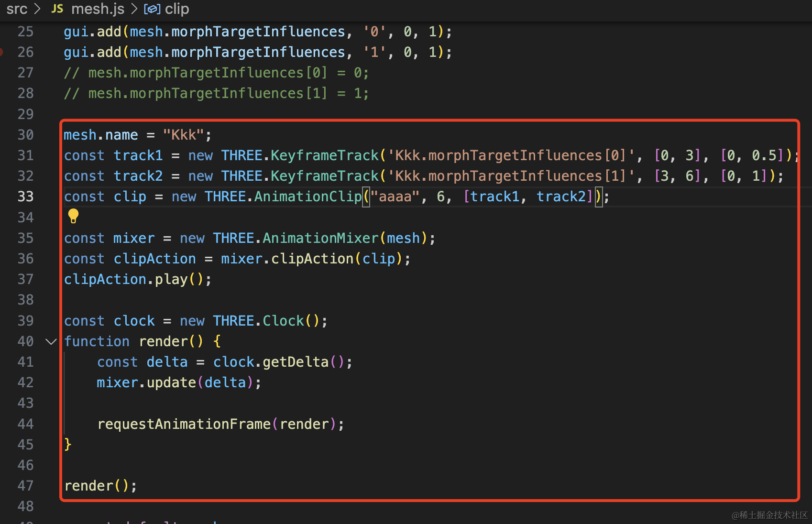Click KeyframeTrack on line 31
Screen dimensions: 812x524
coord(325,155)
